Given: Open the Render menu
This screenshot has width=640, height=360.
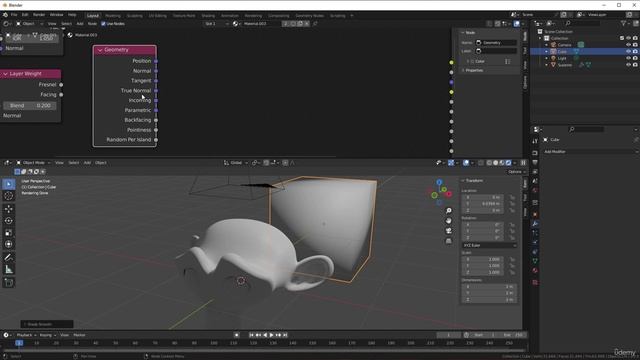Looking at the screenshot, I should 39,15.
